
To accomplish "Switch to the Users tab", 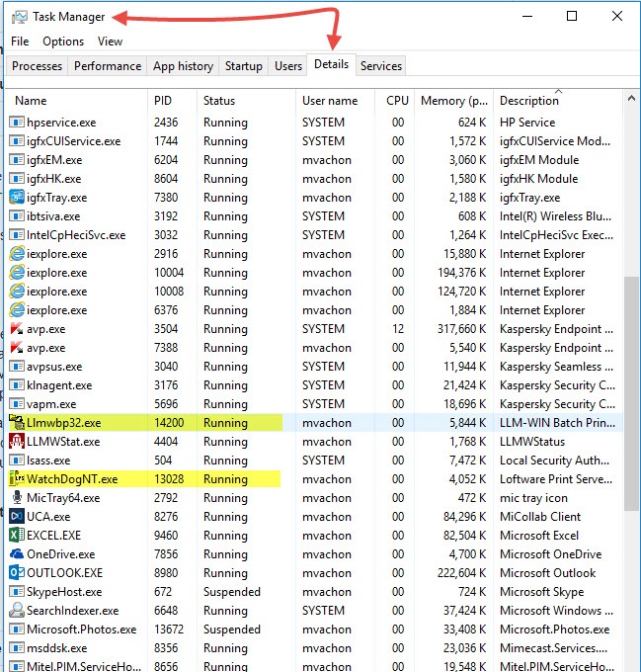I will pos(288,66).
